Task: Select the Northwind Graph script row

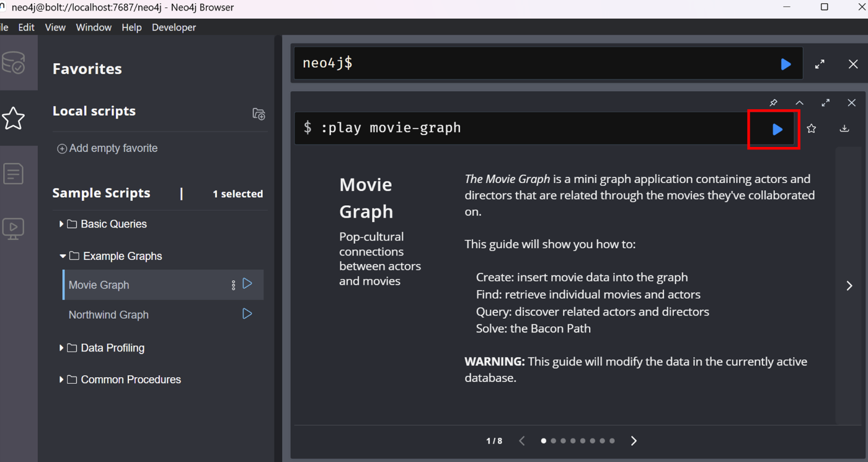Action: (x=163, y=314)
